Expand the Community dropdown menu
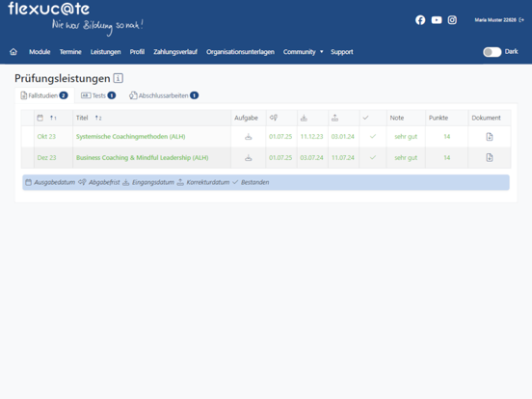The height and width of the screenshot is (399, 532). (x=303, y=52)
